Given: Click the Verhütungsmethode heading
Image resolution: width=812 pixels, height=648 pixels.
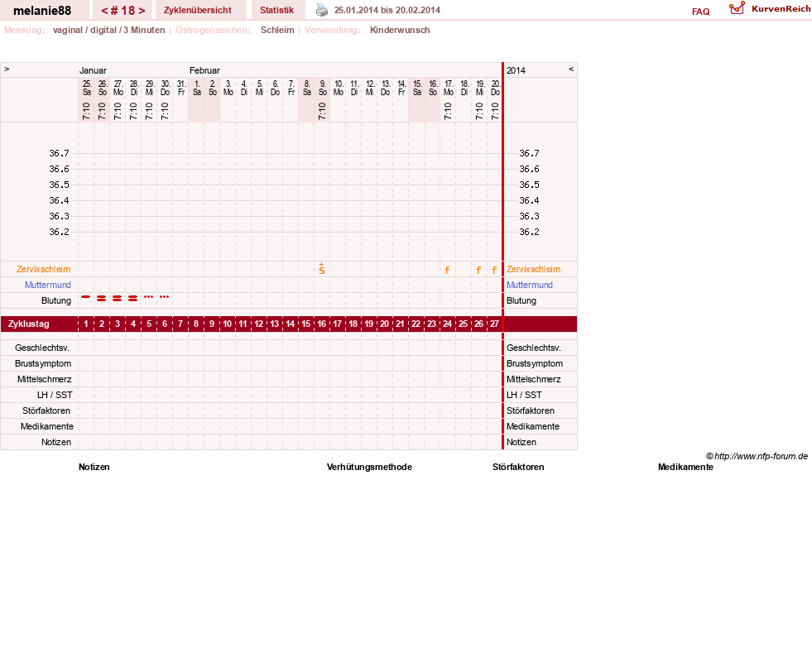Looking at the screenshot, I should (x=369, y=467).
